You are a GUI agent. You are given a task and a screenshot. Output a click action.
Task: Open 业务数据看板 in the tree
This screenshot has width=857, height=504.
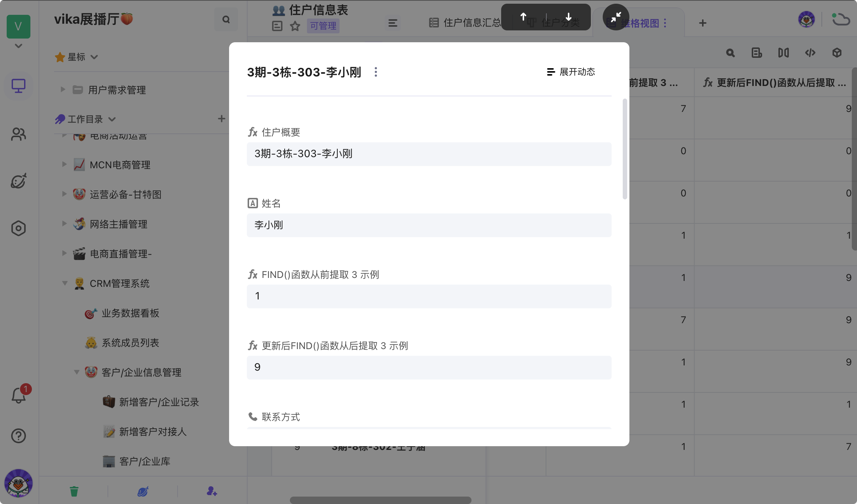[x=130, y=313]
